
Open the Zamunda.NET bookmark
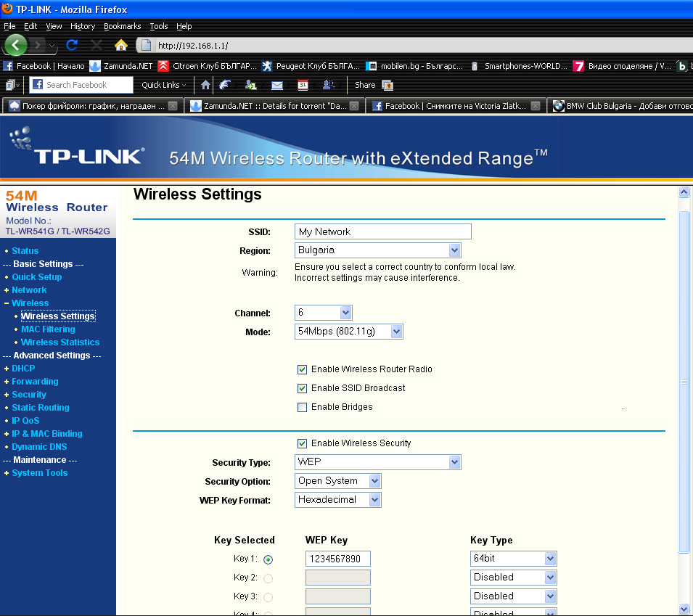coord(121,66)
